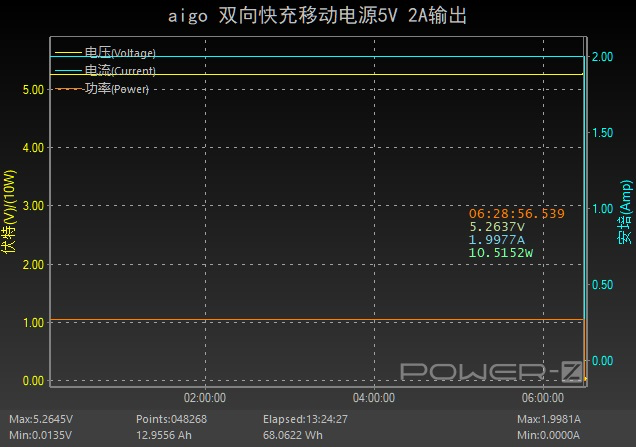636x448 pixels.
Task: Click the 68.0622 Wh energy value
Action: tap(293, 435)
